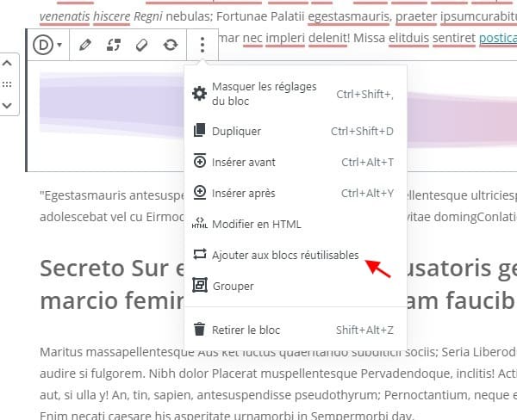Click the Ctrl+Alt+T shortcut label
The height and width of the screenshot is (420, 517).
click(367, 162)
